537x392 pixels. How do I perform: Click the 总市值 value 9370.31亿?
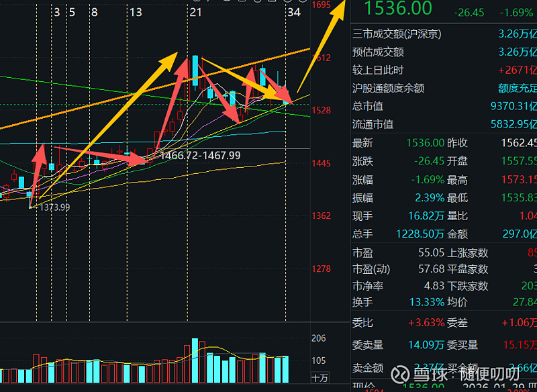(514, 106)
